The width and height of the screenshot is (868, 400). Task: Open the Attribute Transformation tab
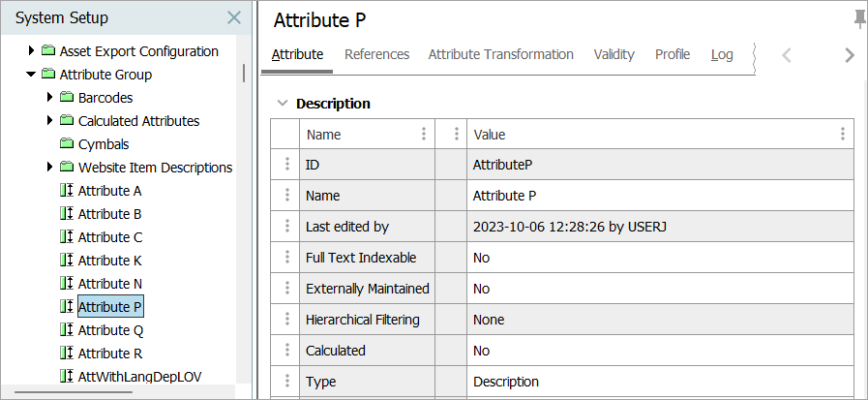[500, 54]
